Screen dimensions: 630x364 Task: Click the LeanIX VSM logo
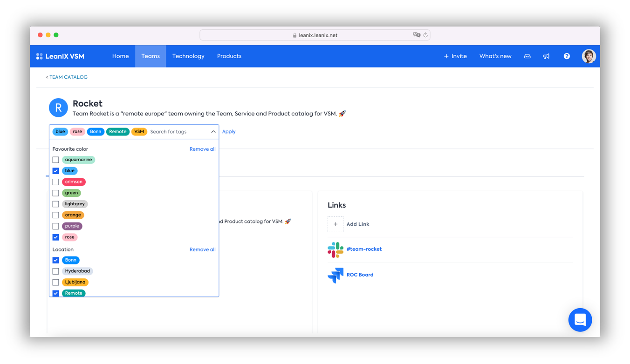(60, 56)
